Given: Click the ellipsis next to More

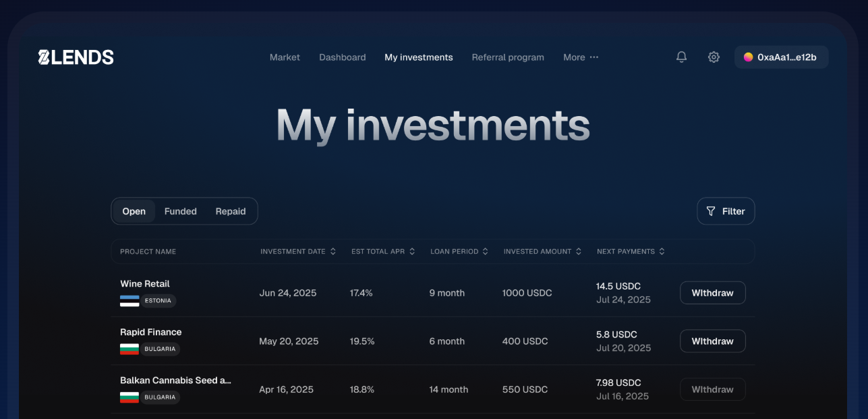Looking at the screenshot, I should pos(594,57).
